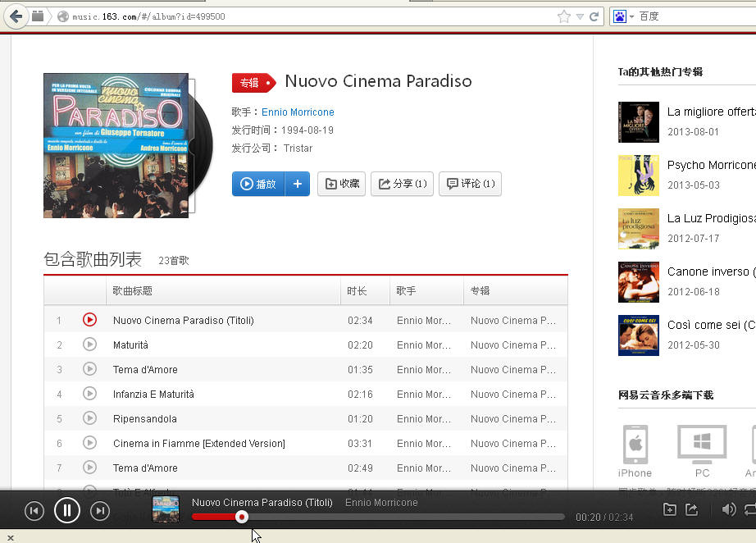Screen dimensions: 756x543
Task: Open artist link Ennio Morricone
Action: coord(298,112)
